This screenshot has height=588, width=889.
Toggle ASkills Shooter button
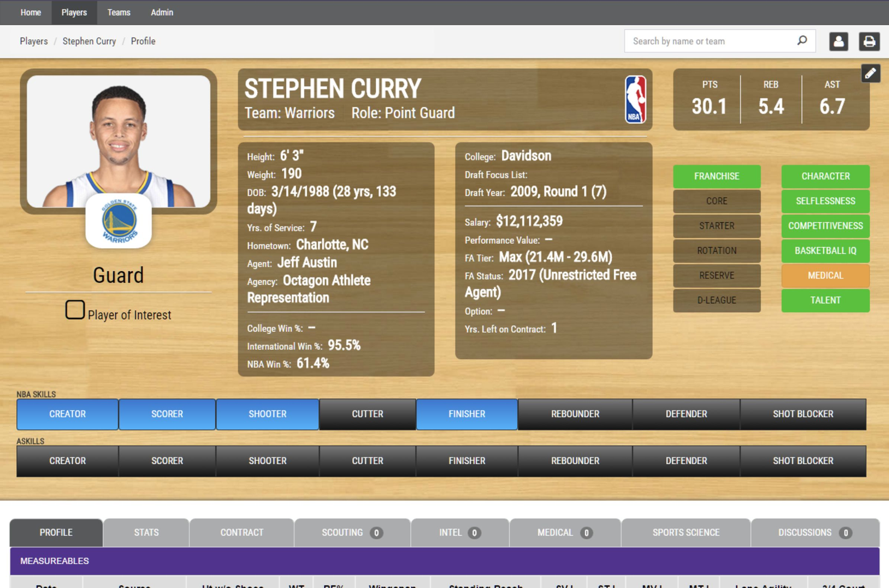coord(267,461)
